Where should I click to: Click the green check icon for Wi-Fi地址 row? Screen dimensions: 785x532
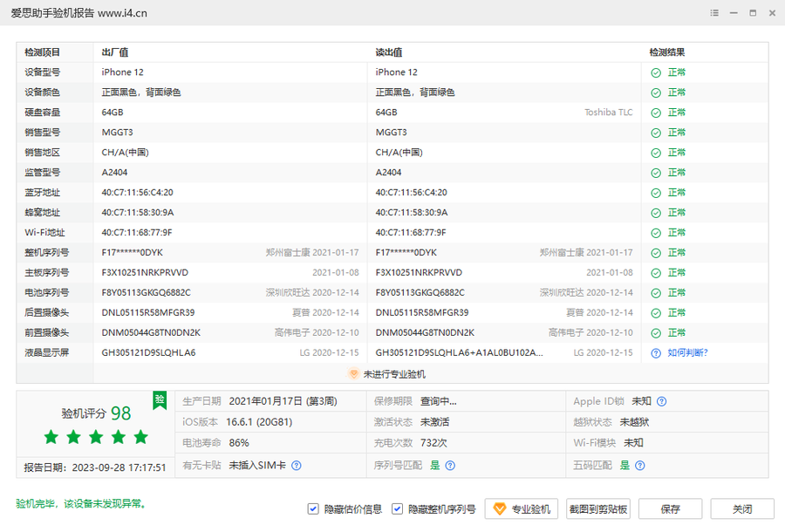656,233
